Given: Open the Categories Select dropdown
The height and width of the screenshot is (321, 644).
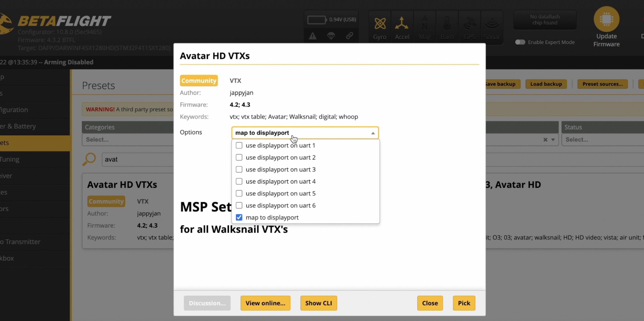Looking at the screenshot, I should coord(128,140).
